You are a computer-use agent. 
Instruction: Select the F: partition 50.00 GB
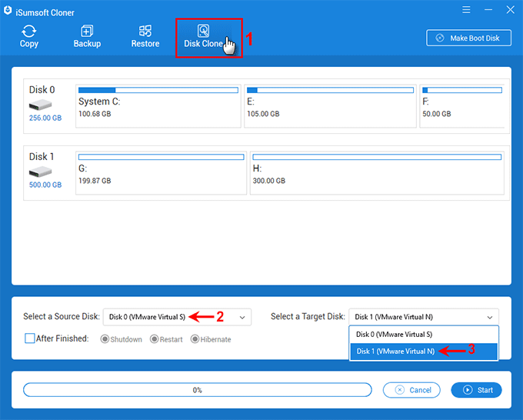[x=462, y=106]
